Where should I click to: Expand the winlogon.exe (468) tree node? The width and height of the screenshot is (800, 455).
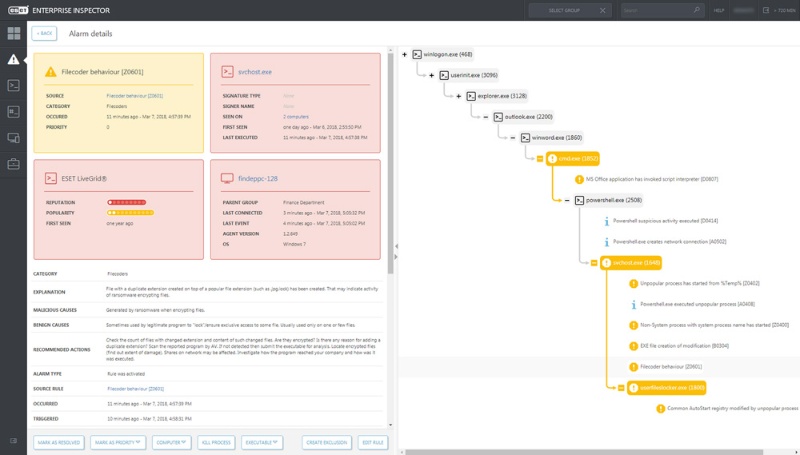click(x=404, y=54)
